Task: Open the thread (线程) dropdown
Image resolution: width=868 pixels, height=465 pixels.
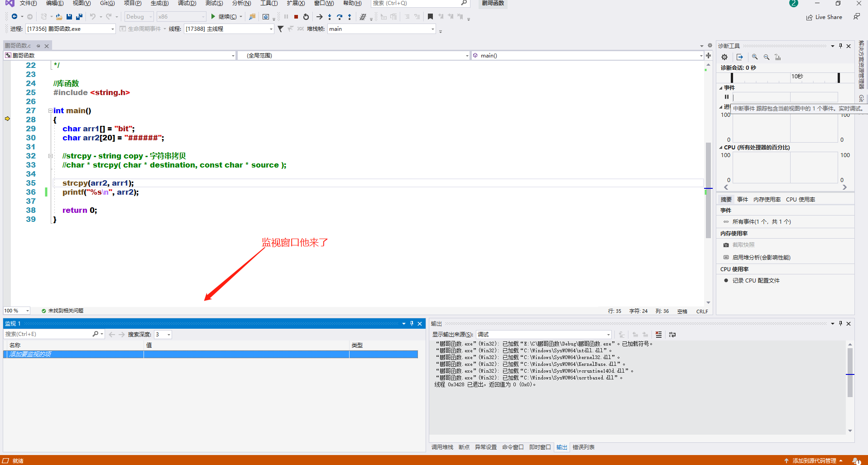Action: tap(229, 29)
